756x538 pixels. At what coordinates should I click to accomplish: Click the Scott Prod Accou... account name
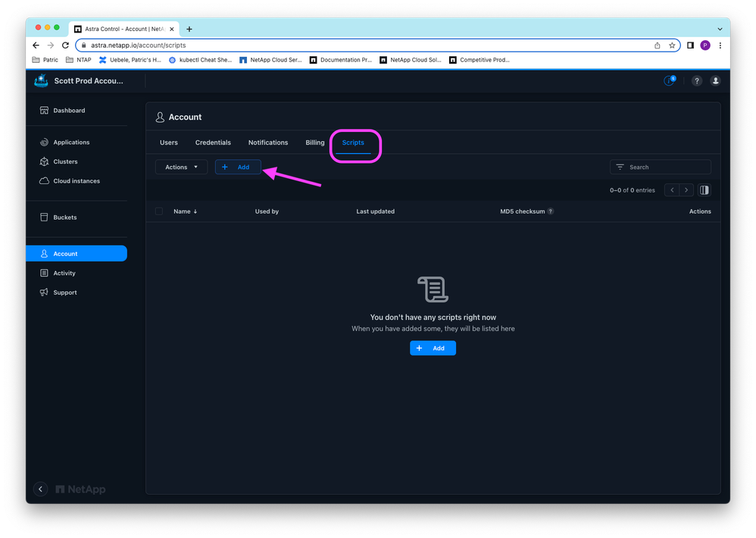[89, 81]
